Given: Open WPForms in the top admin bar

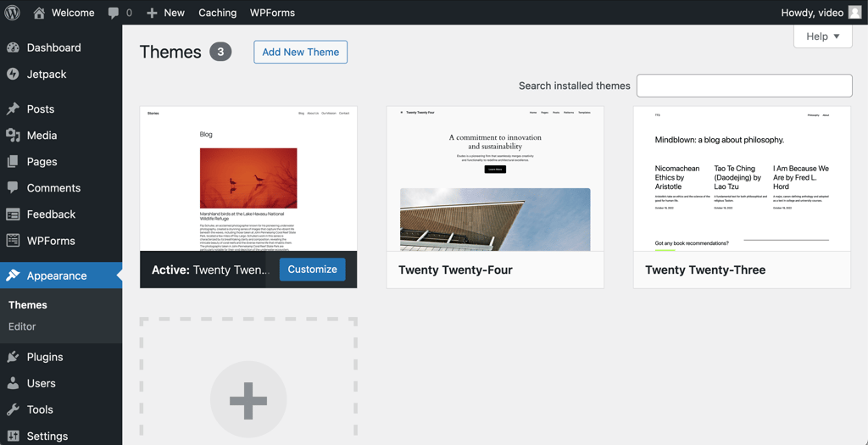Looking at the screenshot, I should click(272, 13).
